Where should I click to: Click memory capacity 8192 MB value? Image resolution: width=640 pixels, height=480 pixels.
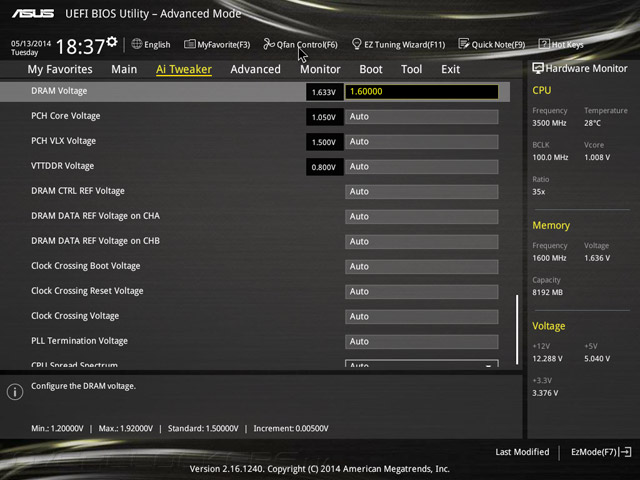(x=547, y=292)
